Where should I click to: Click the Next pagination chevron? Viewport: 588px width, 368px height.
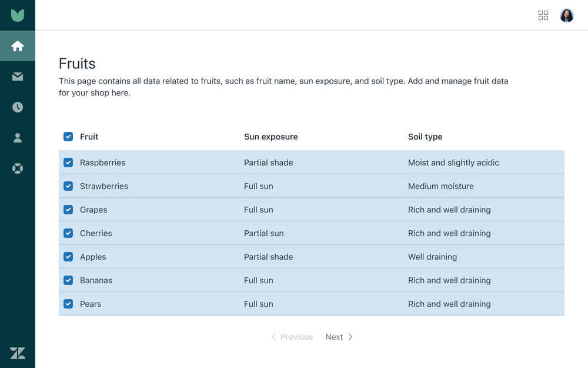tap(350, 337)
